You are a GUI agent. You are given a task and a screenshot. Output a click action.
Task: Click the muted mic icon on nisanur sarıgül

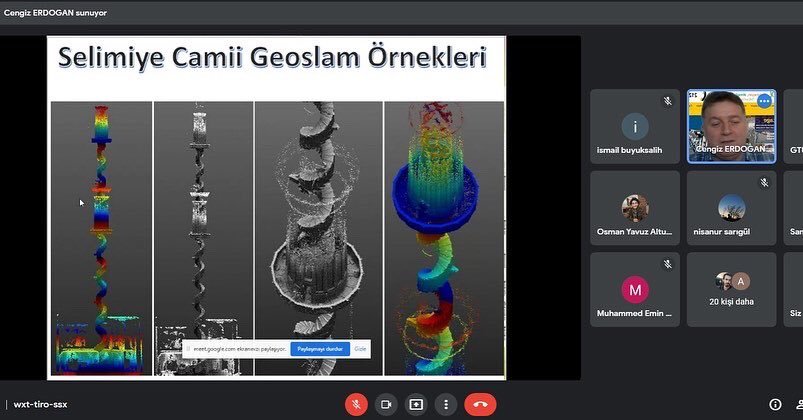(764, 182)
